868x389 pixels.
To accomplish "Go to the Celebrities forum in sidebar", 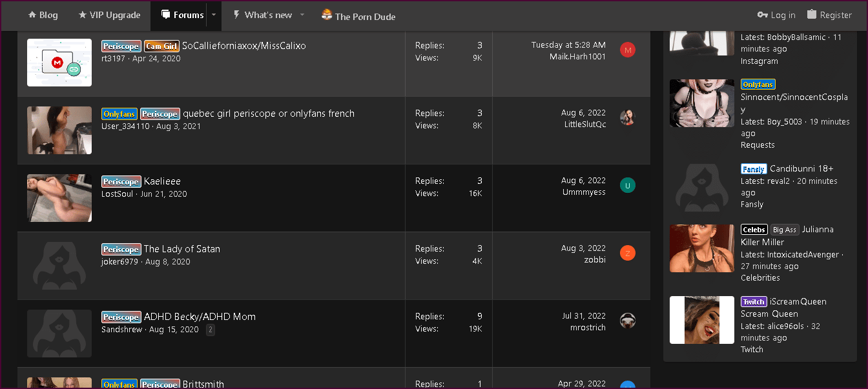I will pyautogui.click(x=760, y=278).
